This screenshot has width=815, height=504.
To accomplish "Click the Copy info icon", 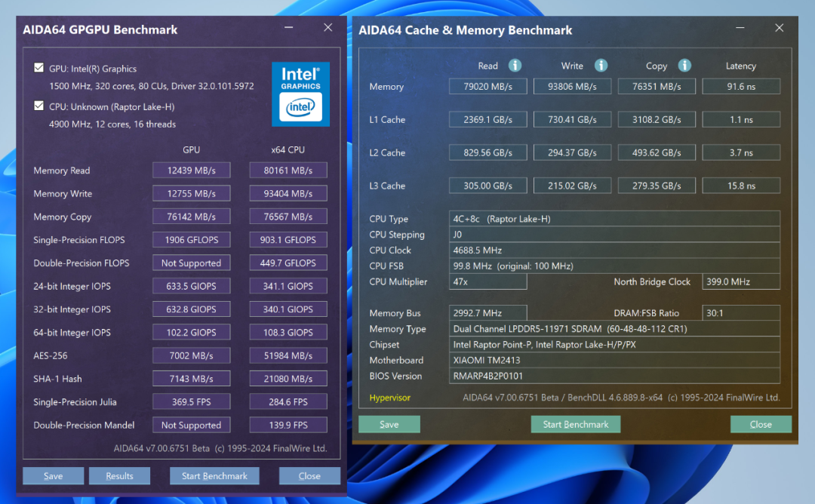I will (x=684, y=66).
